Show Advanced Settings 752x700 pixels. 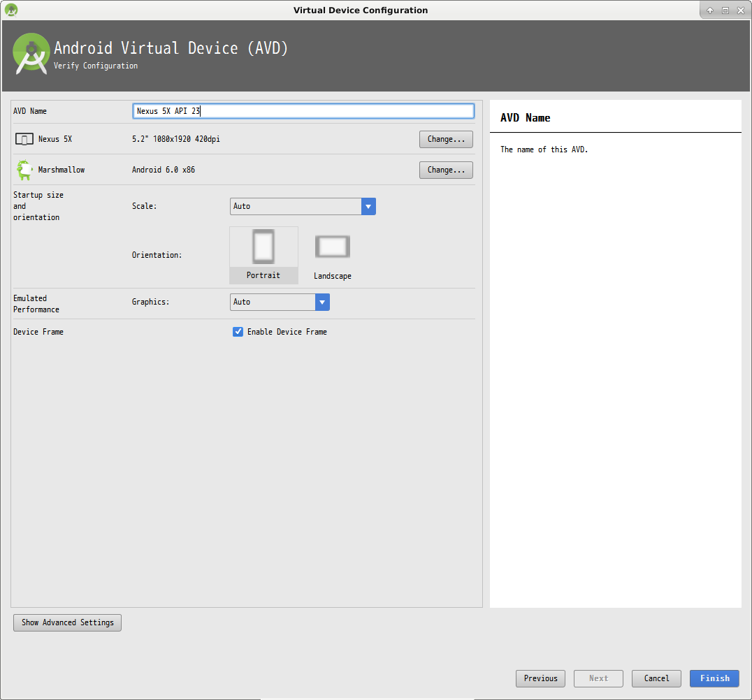point(68,622)
